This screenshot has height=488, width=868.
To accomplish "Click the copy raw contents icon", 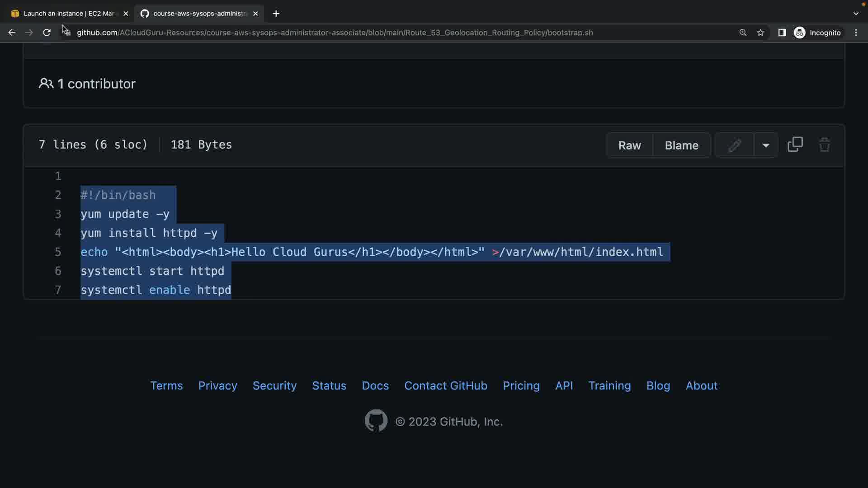I will (795, 145).
